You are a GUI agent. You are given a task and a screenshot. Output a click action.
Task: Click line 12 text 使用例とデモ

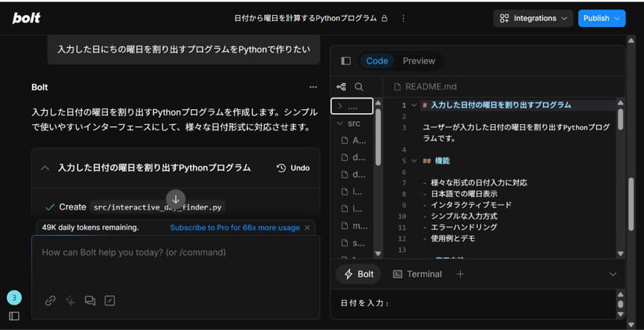point(453,239)
